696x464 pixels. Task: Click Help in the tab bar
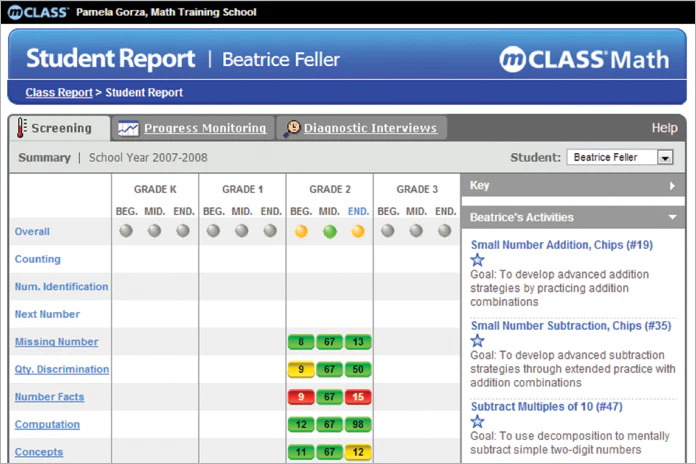point(664,128)
